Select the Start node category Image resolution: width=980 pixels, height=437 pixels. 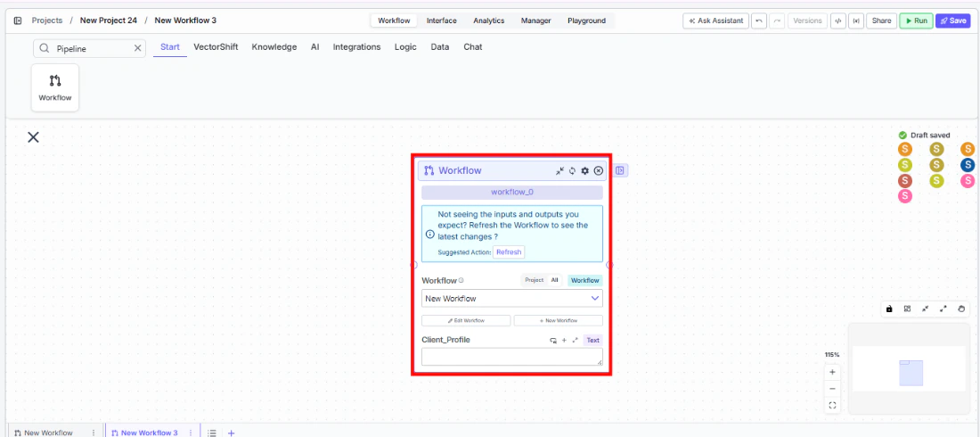click(x=170, y=47)
